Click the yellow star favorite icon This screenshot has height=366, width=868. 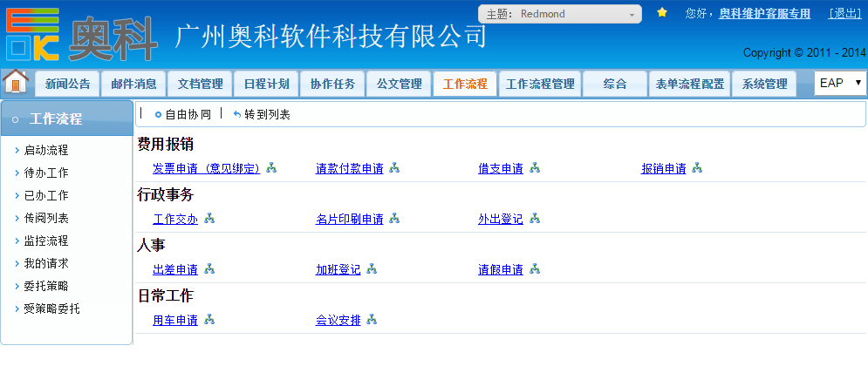coord(662,13)
